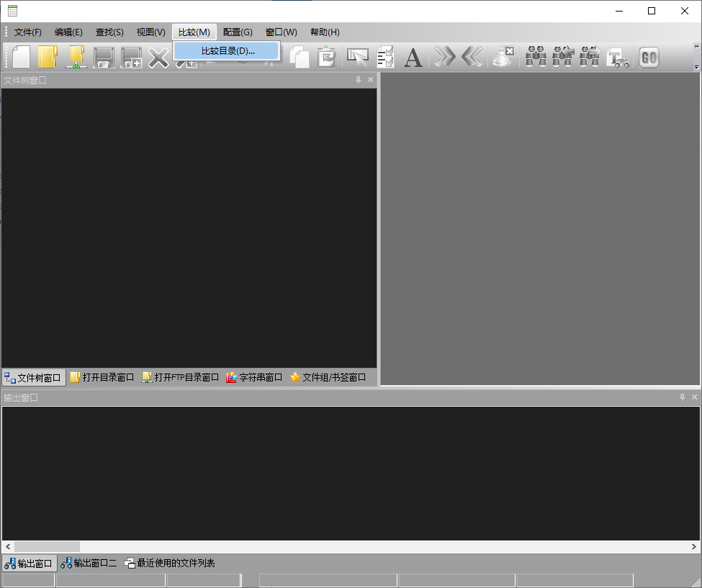Click the double left chevron toolbar icon

472,57
